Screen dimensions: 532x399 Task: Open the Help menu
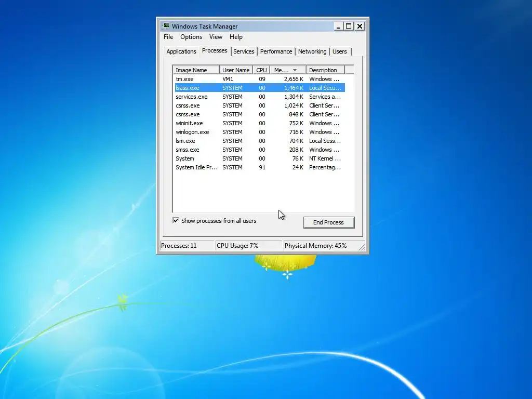coord(236,37)
